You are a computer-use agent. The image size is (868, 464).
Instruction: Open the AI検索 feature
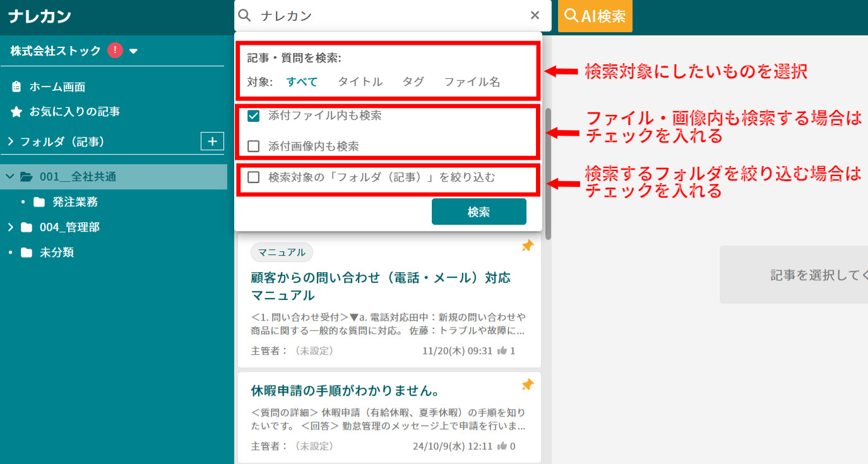coord(594,15)
